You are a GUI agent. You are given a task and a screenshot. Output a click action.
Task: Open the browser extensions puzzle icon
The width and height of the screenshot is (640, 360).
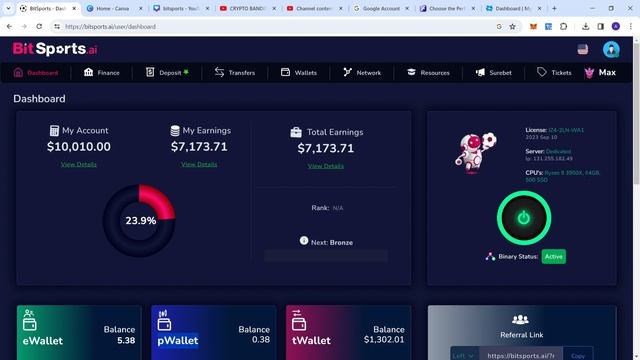(x=564, y=27)
